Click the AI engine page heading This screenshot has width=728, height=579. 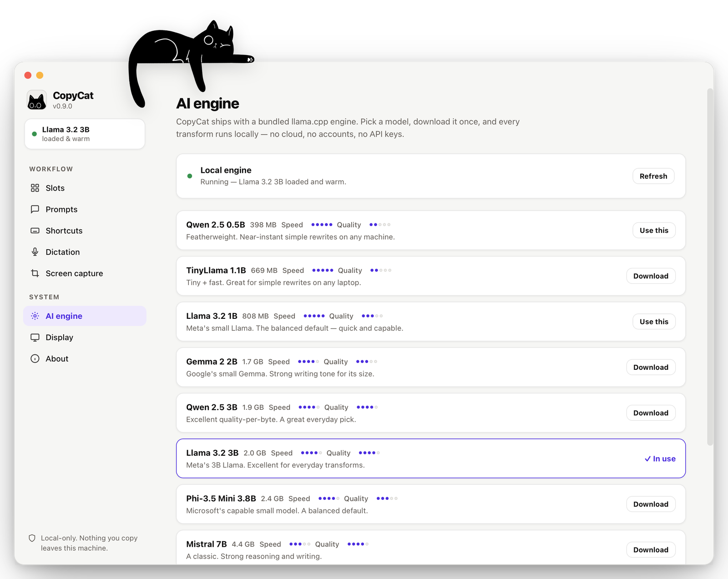(x=207, y=104)
